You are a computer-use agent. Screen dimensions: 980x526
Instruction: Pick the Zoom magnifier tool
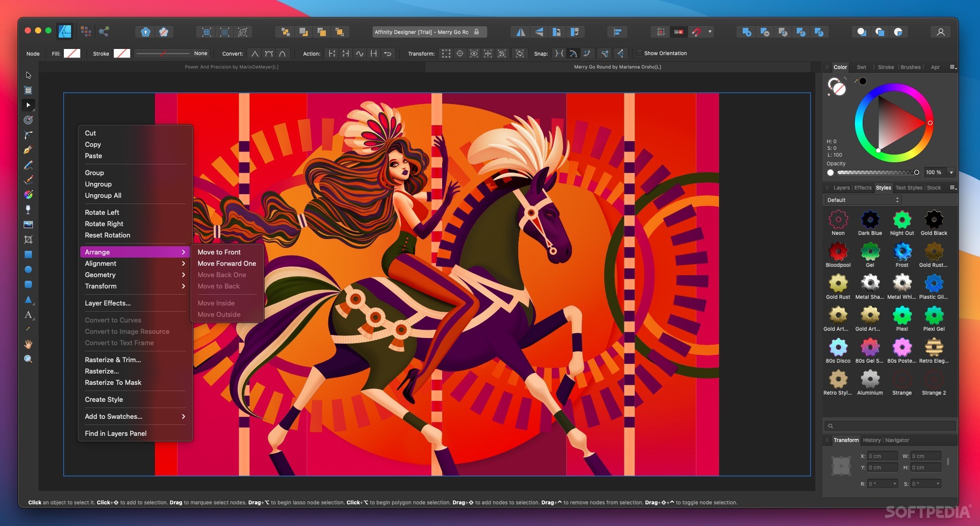pyautogui.click(x=28, y=359)
